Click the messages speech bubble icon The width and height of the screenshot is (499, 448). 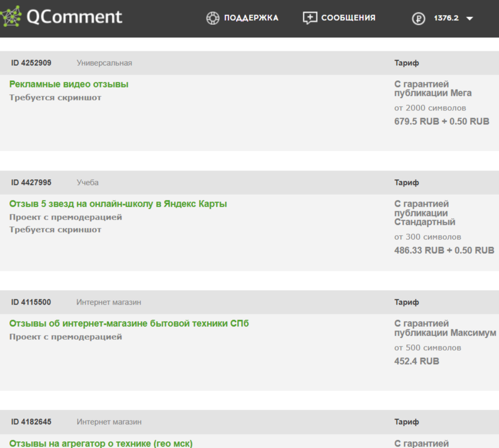pyautogui.click(x=310, y=18)
